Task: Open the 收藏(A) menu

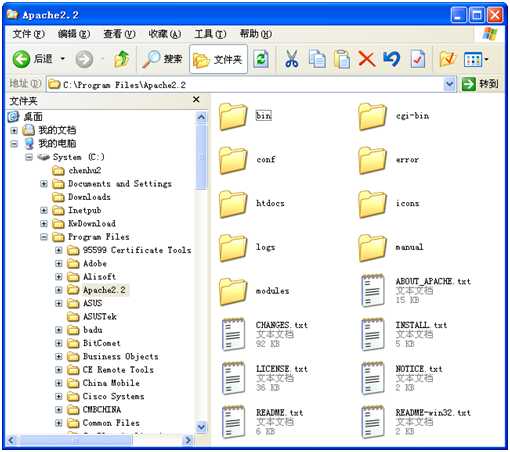Action: pos(165,34)
